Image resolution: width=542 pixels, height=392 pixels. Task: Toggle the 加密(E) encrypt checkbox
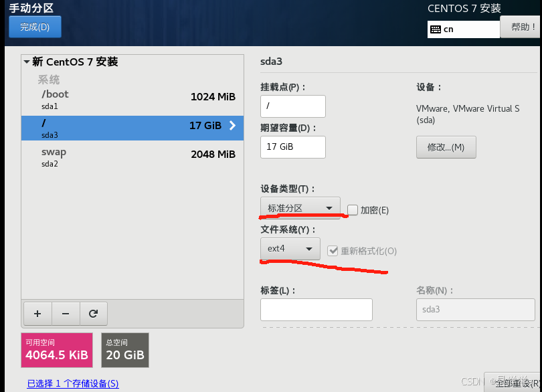click(x=352, y=210)
